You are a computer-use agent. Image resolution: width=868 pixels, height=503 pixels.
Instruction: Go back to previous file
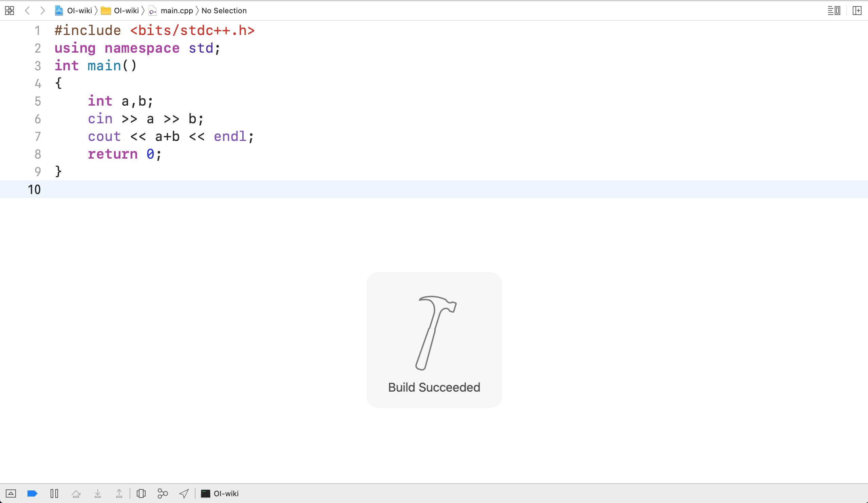[27, 11]
